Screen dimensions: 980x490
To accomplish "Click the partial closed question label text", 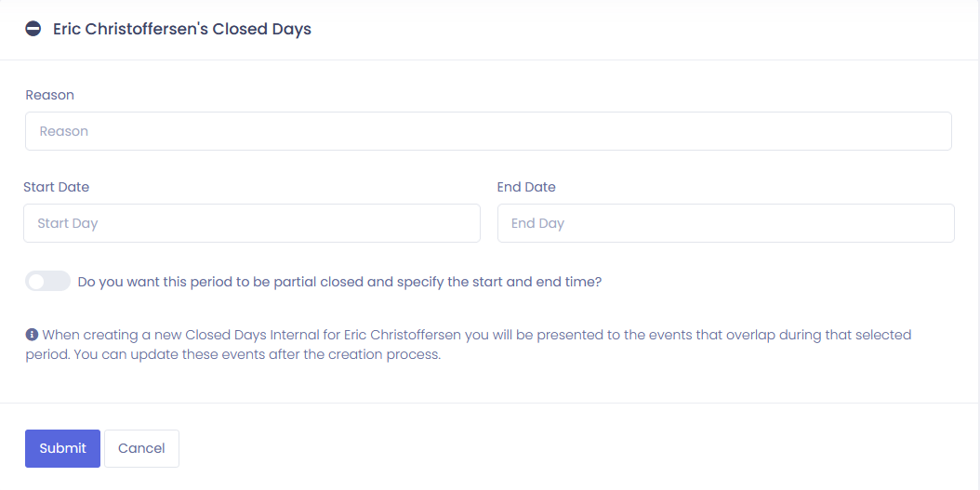I will [x=339, y=282].
